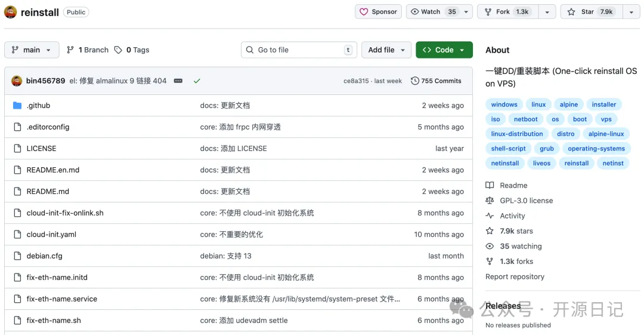Open the 0 Tags page

[x=132, y=50]
